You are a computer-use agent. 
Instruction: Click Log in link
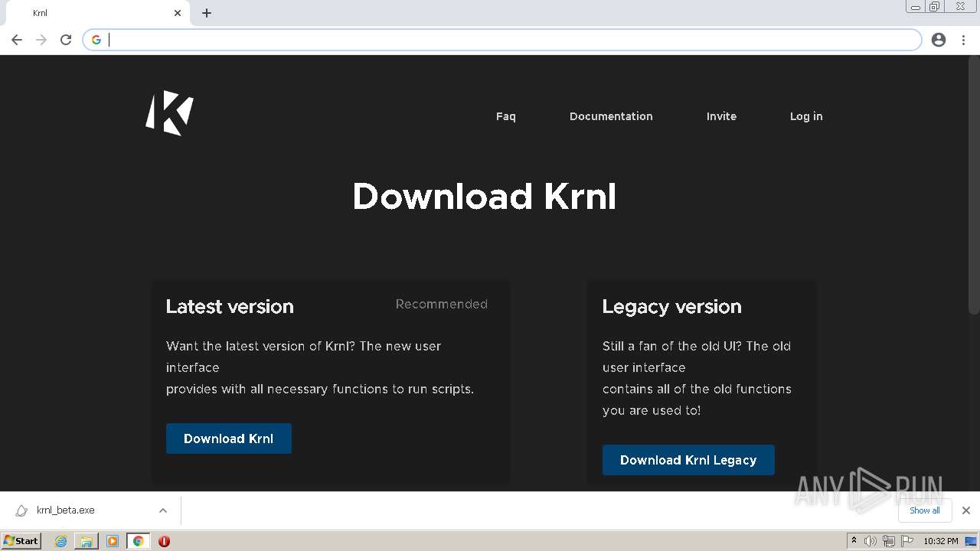tap(806, 116)
